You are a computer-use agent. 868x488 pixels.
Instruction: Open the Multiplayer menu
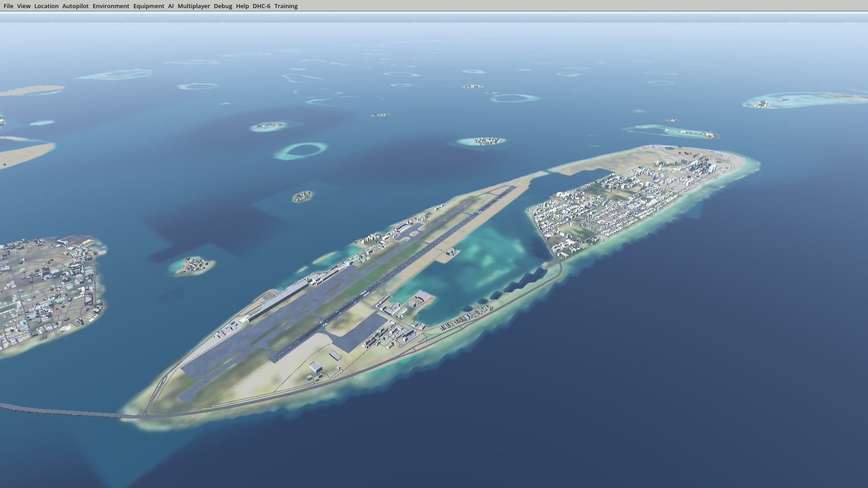tap(193, 6)
